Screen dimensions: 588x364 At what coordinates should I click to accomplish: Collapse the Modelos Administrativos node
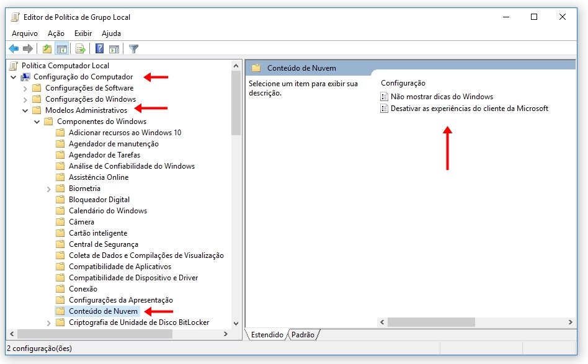pos(25,110)
